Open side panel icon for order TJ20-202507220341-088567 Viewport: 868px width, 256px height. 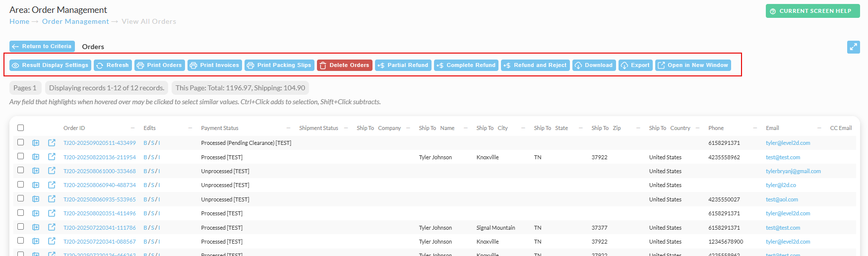pos(36,241)
